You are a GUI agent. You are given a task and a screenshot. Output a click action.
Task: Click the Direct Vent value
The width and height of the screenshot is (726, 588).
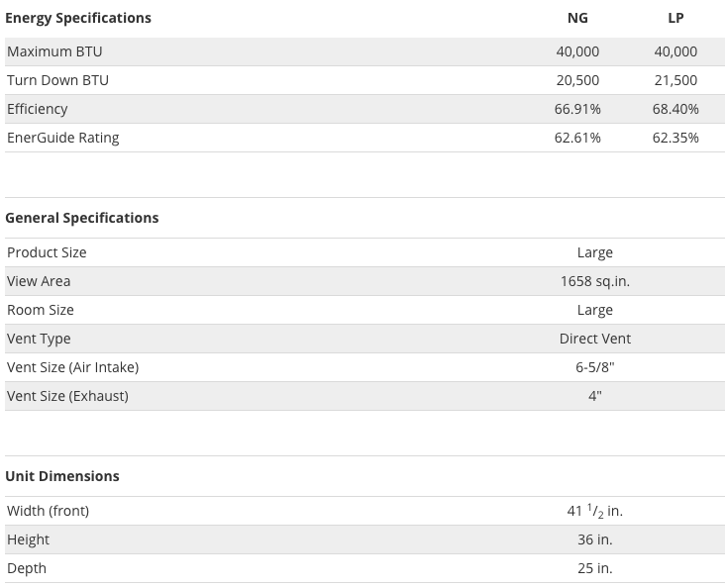595,339
